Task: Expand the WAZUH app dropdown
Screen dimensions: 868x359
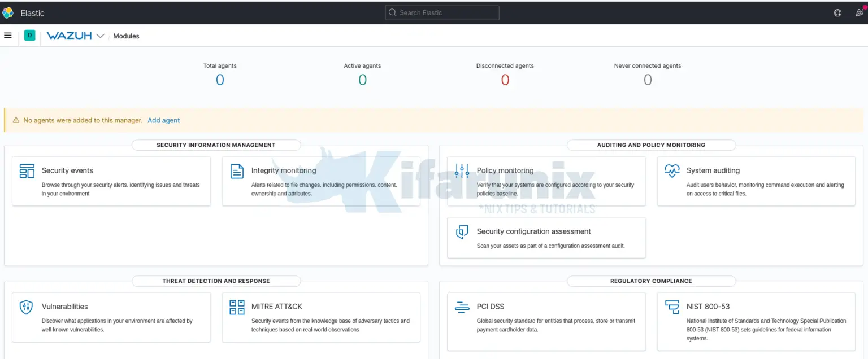Action: [x=101, y=36]
